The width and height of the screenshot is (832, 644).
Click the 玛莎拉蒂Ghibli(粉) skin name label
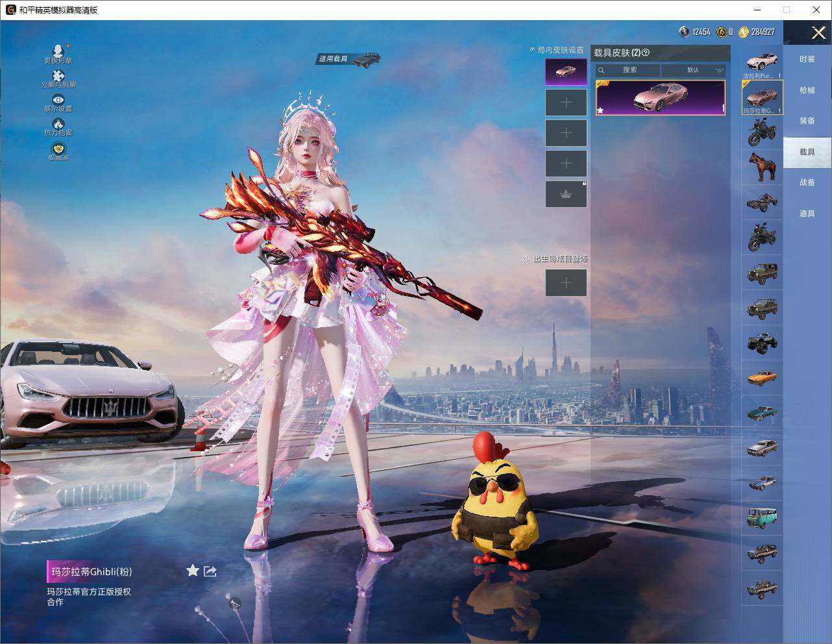[x=92, y=572]
